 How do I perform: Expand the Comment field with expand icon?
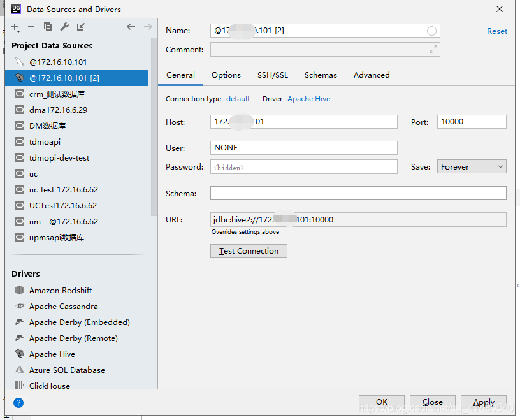click(433, 50)
